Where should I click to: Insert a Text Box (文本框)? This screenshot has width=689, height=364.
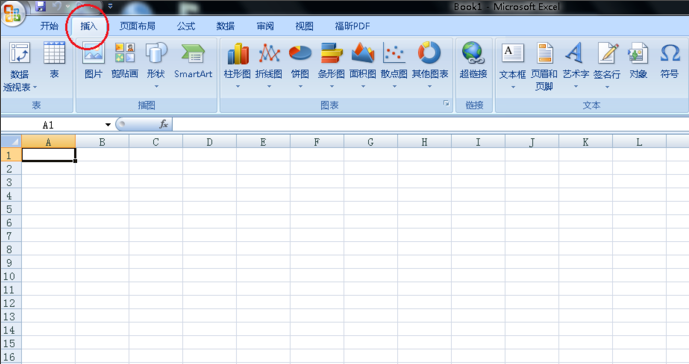tap(512, 65)
